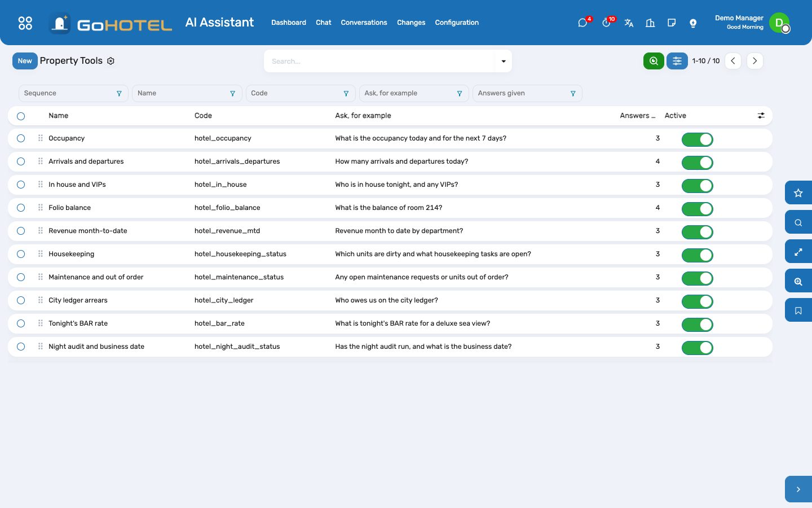Go to the next page arrow

coord(755,61)
